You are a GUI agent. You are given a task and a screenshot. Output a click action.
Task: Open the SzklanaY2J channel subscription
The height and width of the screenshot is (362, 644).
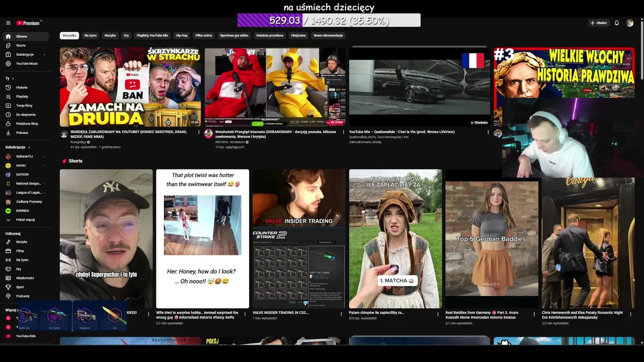[26, 156]
